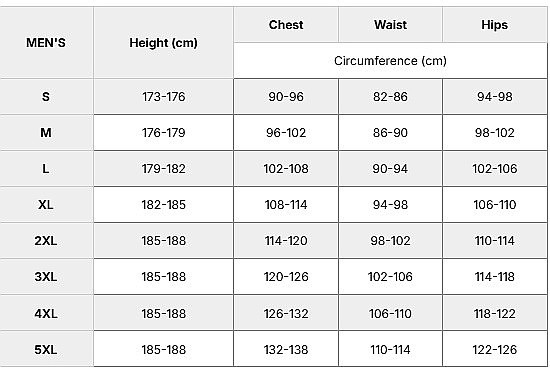Click the 4XL size row label

(46, 313)
